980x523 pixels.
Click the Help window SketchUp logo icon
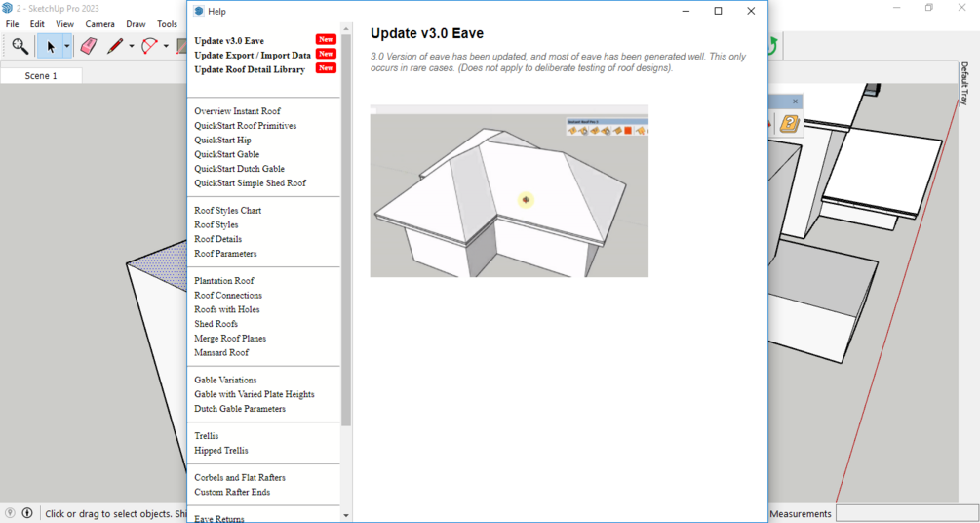tap(199, 12)
